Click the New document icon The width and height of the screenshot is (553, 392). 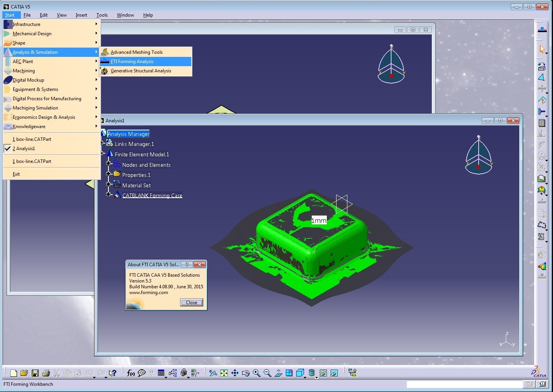(14, 373)
